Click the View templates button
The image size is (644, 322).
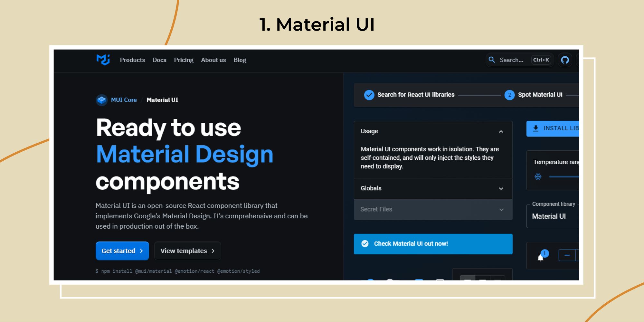point(187,251)
